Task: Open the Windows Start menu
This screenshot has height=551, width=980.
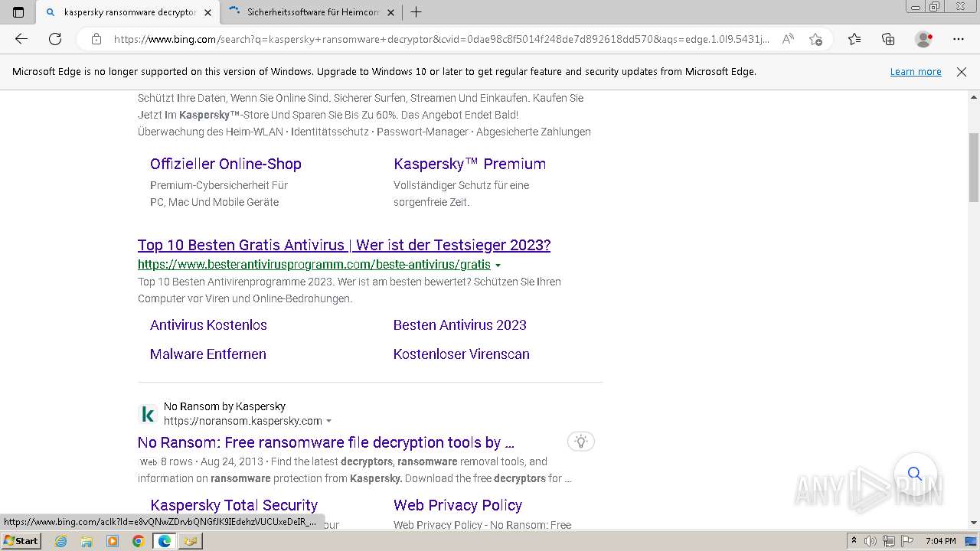Action: tap(21, 540)
